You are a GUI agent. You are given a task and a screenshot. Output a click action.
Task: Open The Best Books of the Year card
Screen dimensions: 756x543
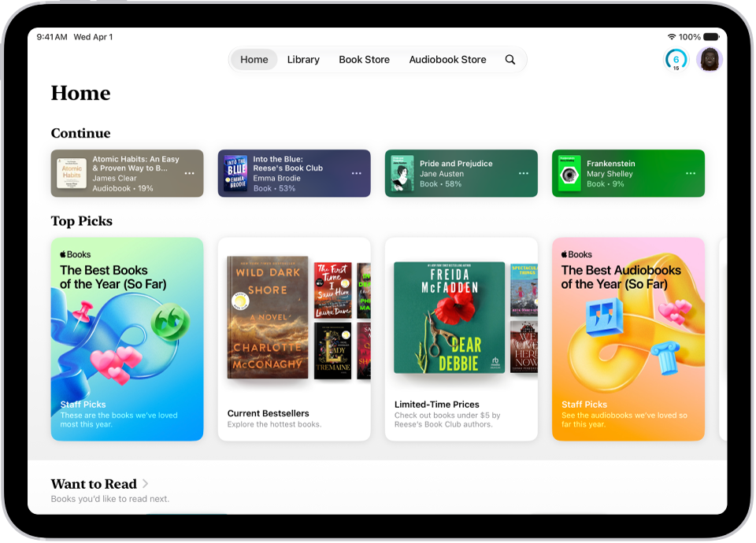tap(128, 339)
